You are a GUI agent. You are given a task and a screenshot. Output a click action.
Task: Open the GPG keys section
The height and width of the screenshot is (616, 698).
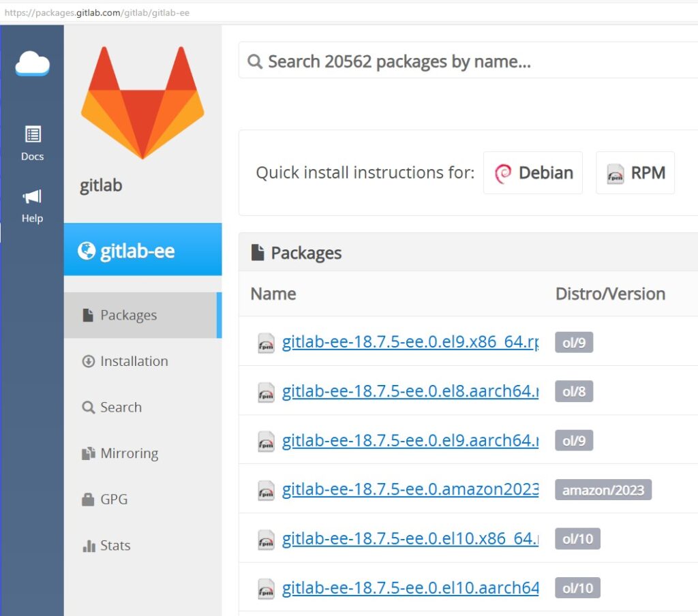coord(113,499)
